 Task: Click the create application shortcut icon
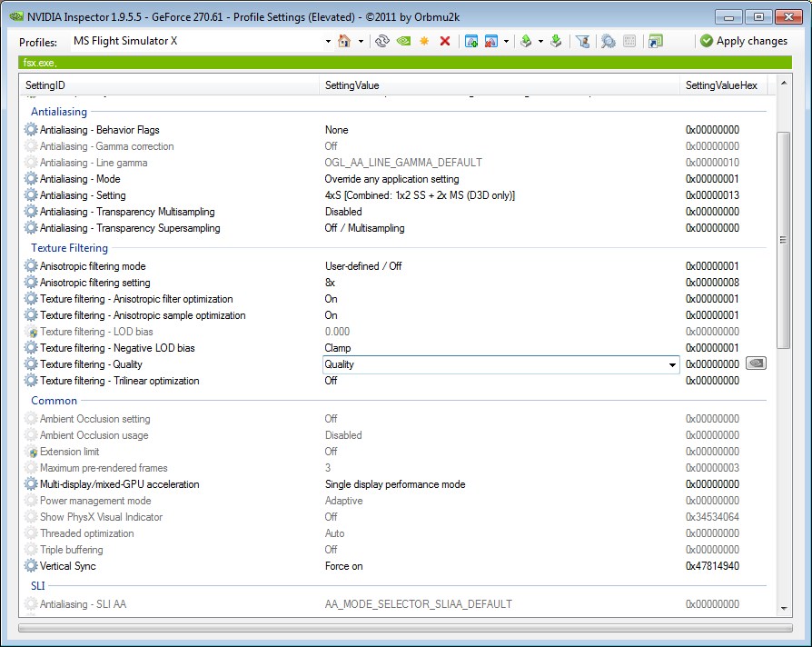coord(656,41)
